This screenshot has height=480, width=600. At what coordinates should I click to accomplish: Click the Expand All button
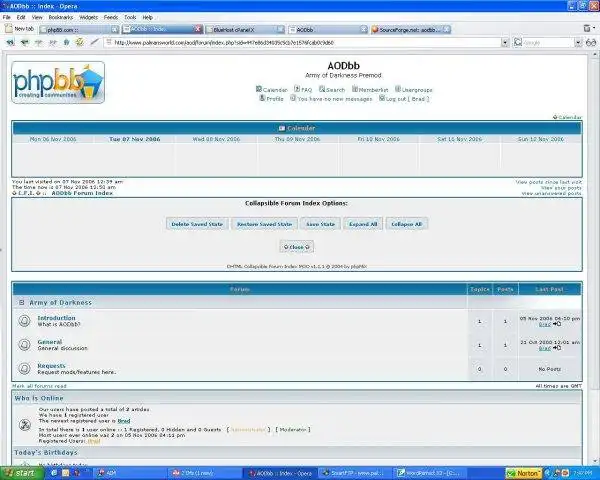(x=363, y=224)
